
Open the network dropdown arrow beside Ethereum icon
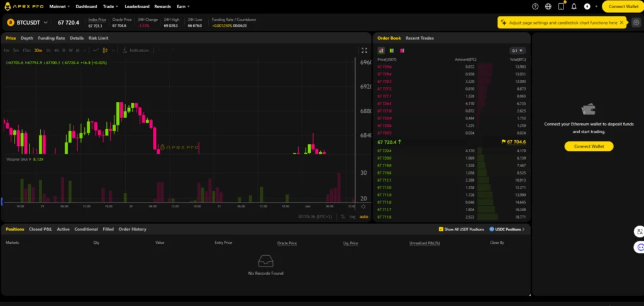coord(595,6)
